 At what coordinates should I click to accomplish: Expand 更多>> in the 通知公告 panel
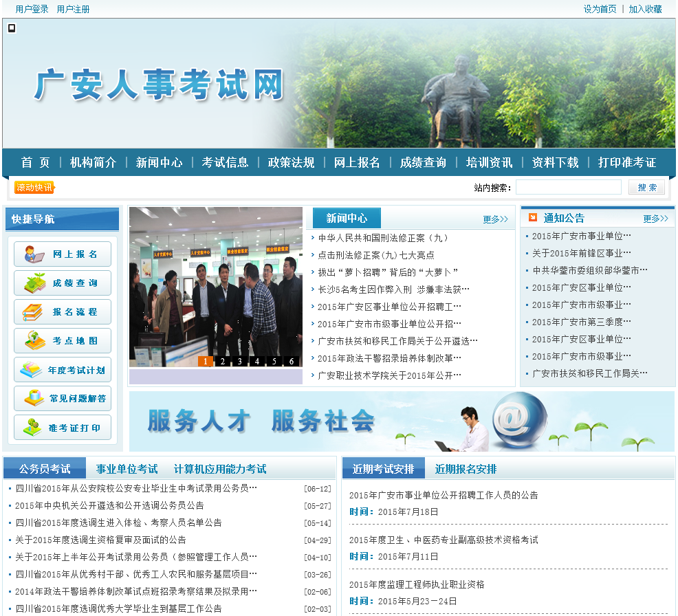655,219
